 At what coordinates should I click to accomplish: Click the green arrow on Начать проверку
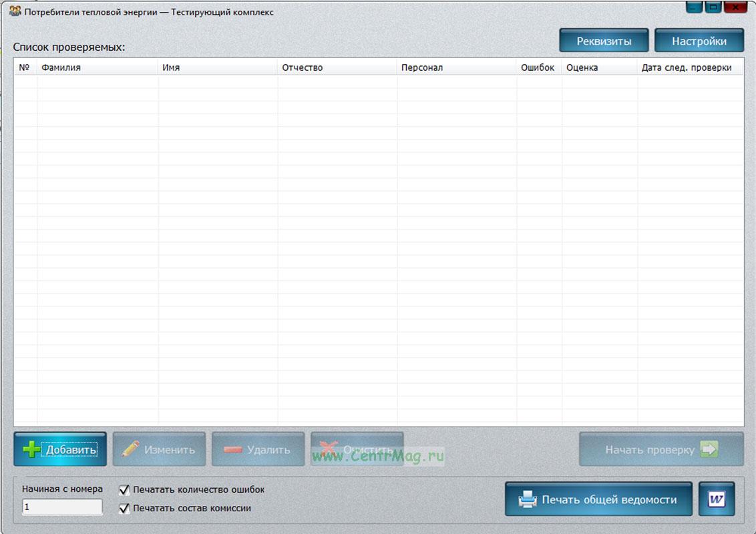coord(709,449)
